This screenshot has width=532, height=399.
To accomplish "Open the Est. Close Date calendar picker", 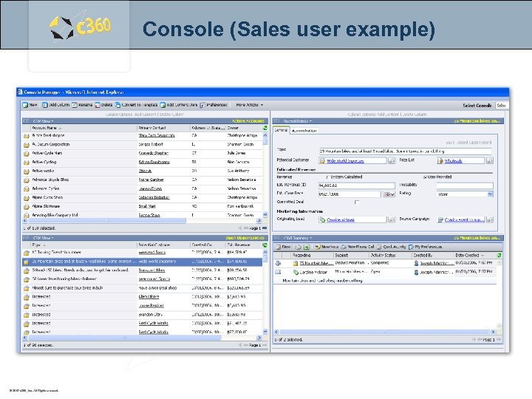I will 389,194.
